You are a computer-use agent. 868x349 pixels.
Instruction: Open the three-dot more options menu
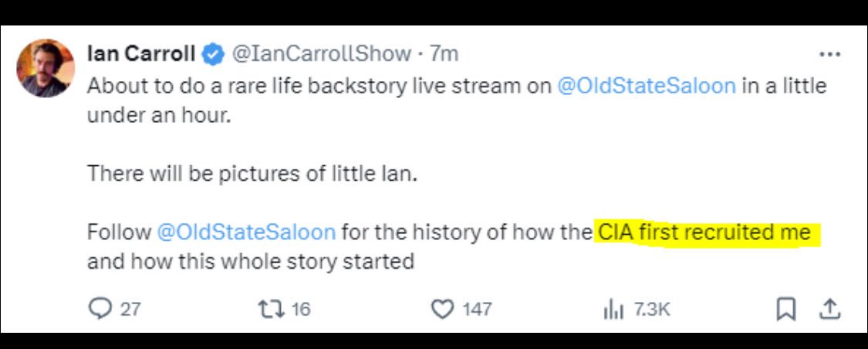coord(829,54)
